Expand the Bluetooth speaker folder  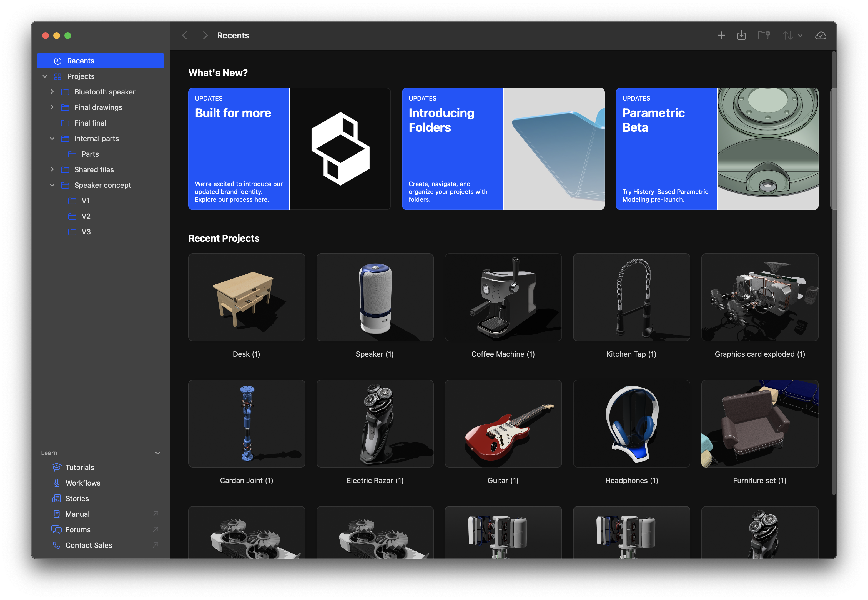click(52, 91)
